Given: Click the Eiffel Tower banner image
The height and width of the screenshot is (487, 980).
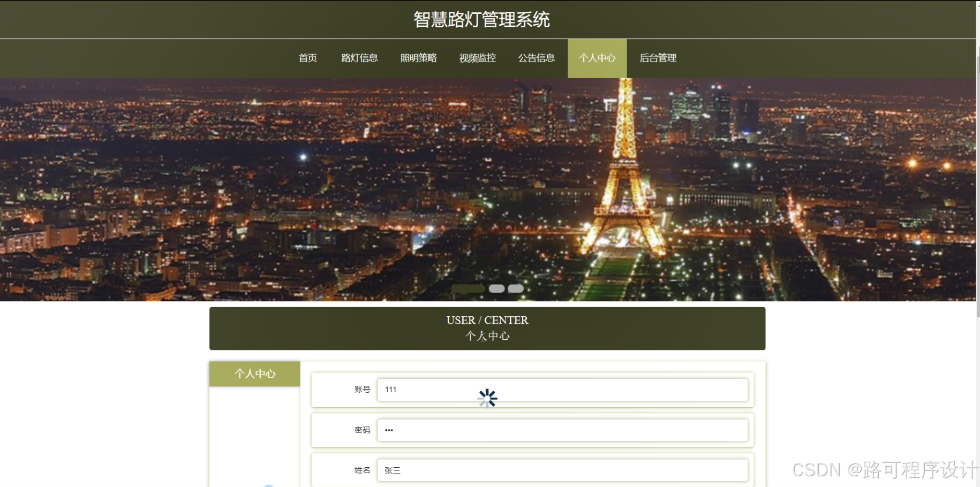Looking at the screenshot, I should pos(488,189).
